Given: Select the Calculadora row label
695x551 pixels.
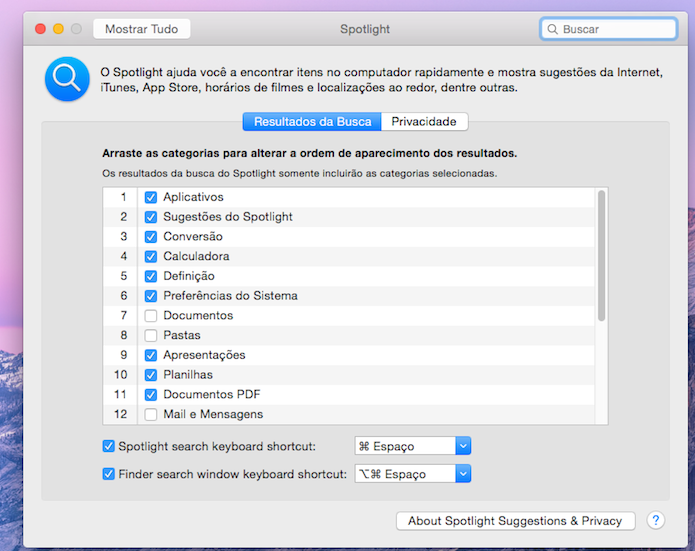Looking at the screenshot, I should pyautogui.click(x=196, y=256).
